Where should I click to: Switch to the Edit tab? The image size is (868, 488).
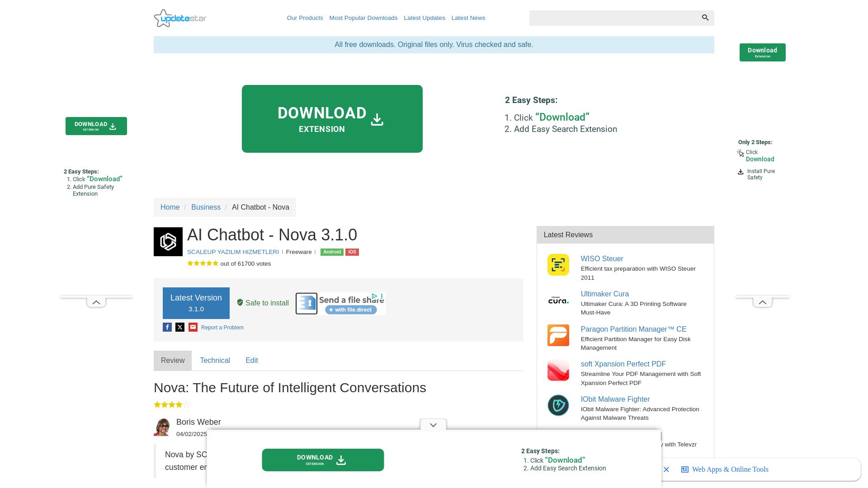pos(252,361)
